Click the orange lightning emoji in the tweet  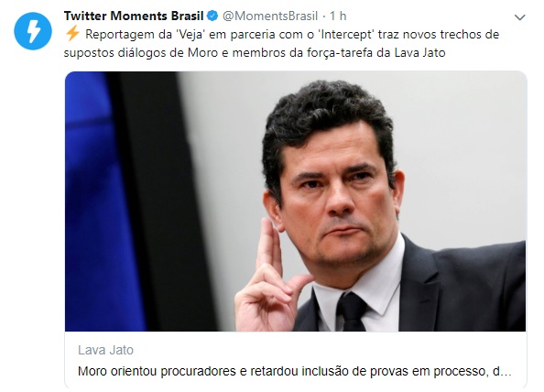pos(72,34)
